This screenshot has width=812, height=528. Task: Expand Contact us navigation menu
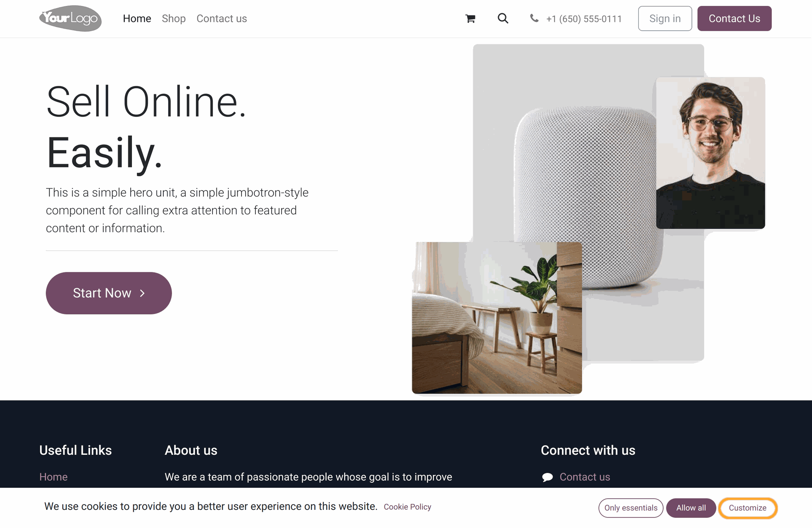pos(221,18)
